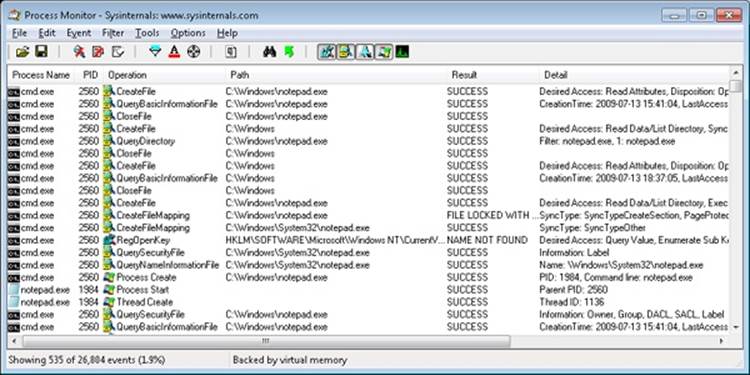This screenshot has width=750, height=375.
Task: Open the Options menu
Action: point(188,33)
